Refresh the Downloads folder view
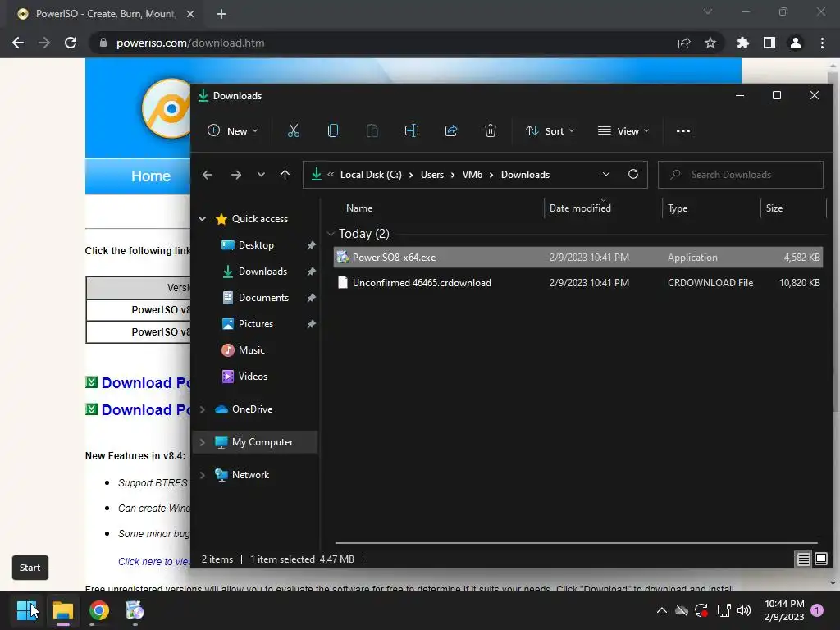Viewport: 840px width, 630px height. (632, 174)
